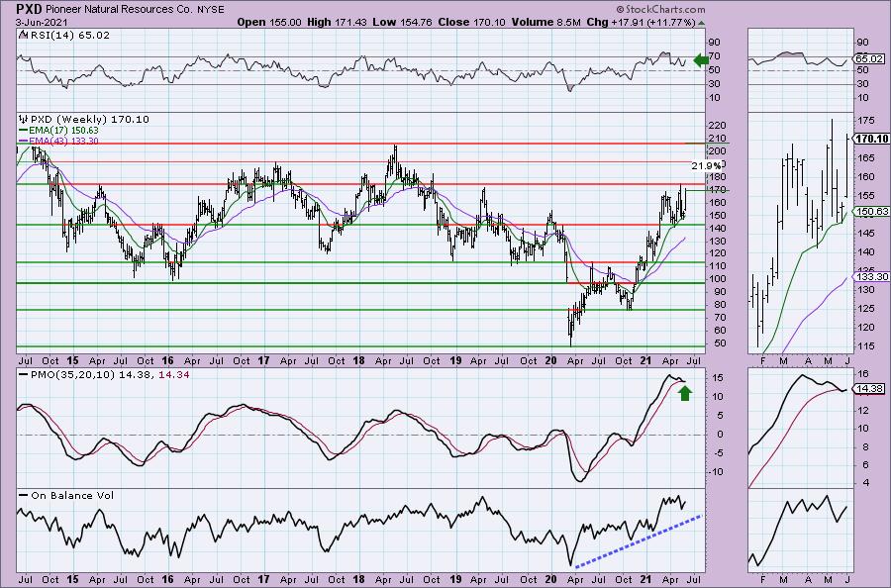Click the EMA(17) 150.63 legend entry
891x588 pixels.
pyautogui.click(x=63, y=130)
